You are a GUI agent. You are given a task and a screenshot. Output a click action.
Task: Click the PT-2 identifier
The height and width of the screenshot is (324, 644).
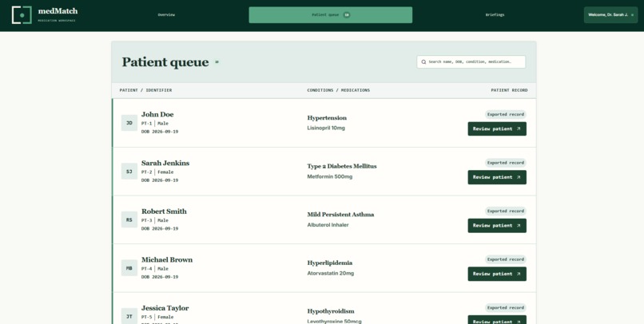tap(147, 172)
